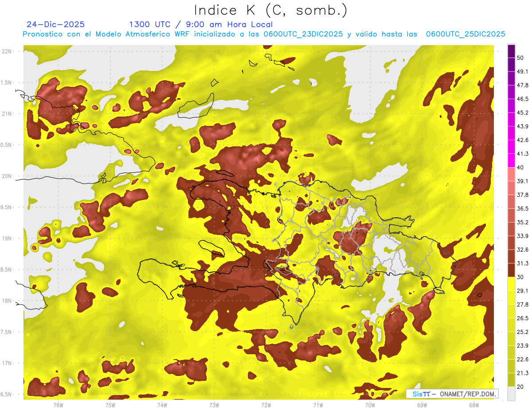Click the "Pronostico con el Modelo Atmosferico WRF" line
The image size is (532, 411).
click(264, 34)
